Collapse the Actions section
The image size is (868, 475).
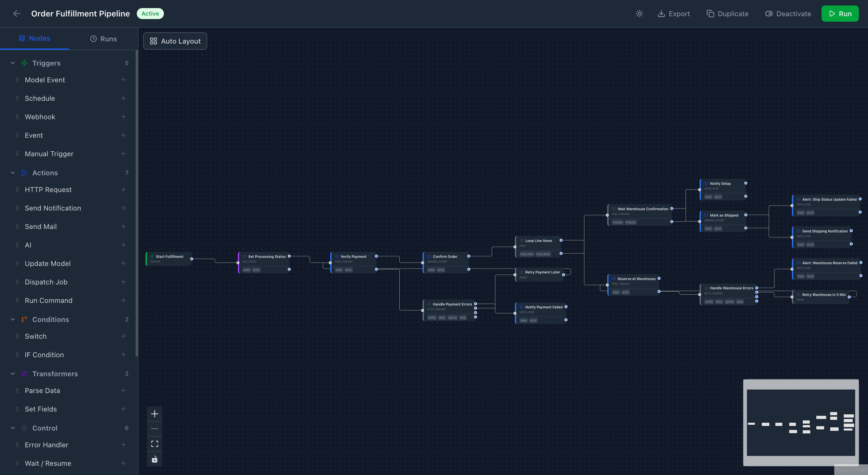(x=12, y=173)
